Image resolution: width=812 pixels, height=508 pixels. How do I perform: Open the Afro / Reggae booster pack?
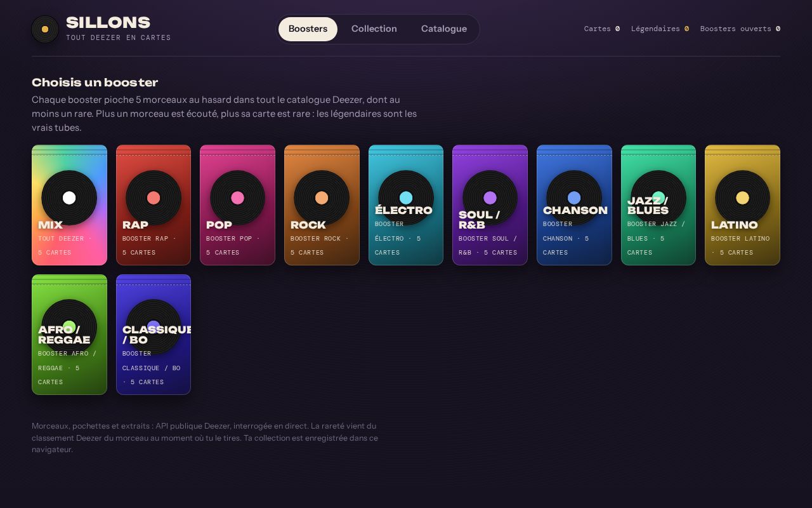(69, 335)
